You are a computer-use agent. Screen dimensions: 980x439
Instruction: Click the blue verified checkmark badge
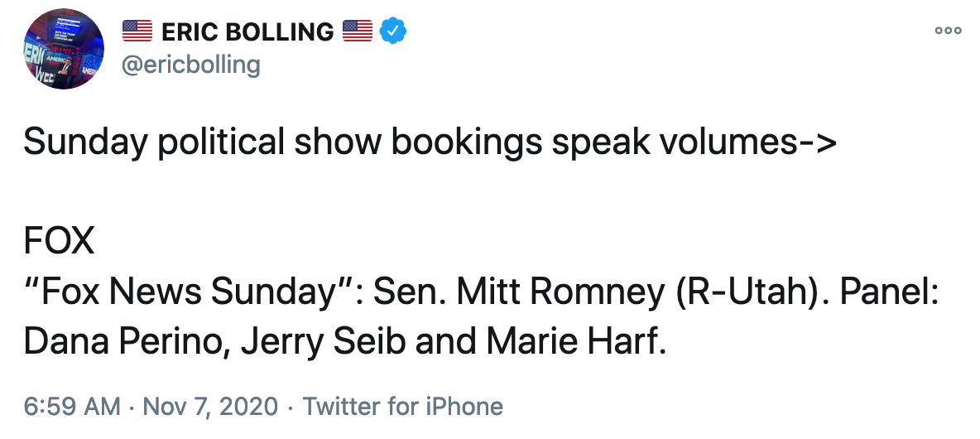click(x=393, y=31)
